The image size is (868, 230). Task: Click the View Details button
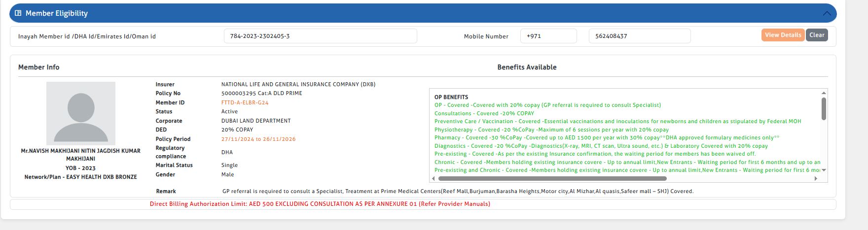[x=783, y=35]
